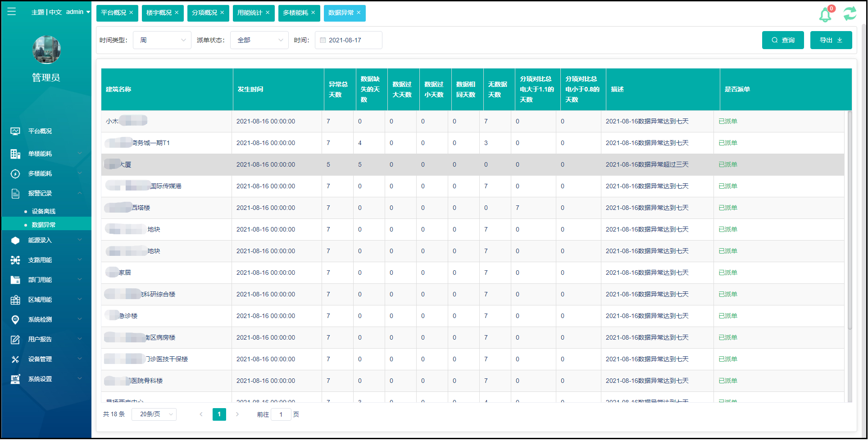This screenshot has height=441, width=868.
Task: Close the 多楼能耗 tab
Action: point(313,13)
